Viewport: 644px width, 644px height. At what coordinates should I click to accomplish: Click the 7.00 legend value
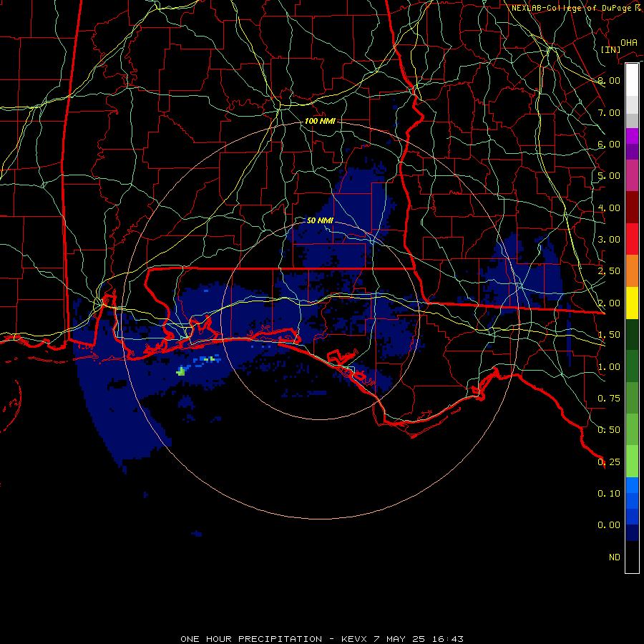[609, 112]
